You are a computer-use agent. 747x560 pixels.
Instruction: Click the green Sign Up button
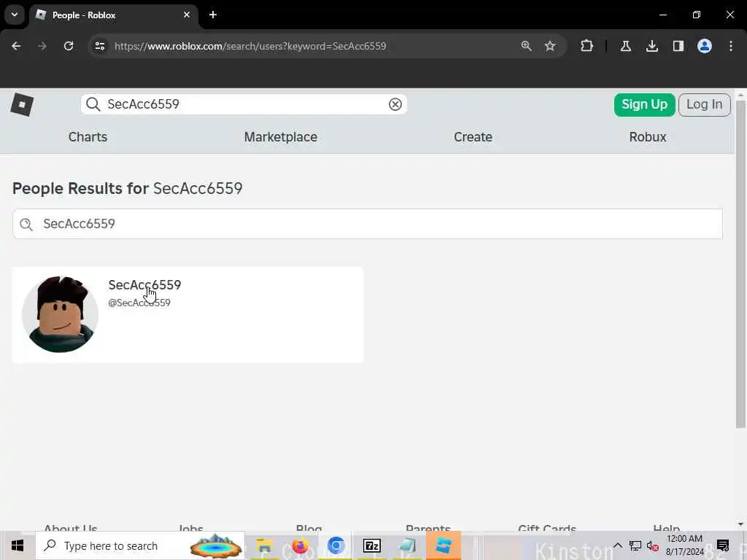pyautogui.click(x=644, y=105)
